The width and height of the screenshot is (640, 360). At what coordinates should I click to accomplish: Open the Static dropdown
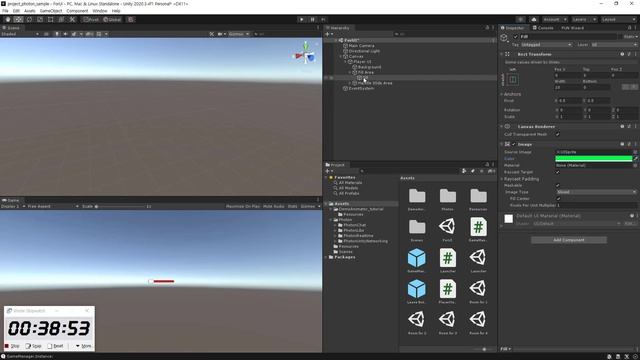click(631, 37)
